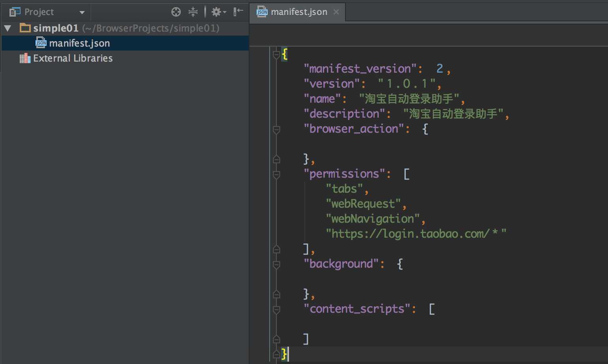608x364 pixels.
Task: Click the Project panel window icon
Action: 15,12
